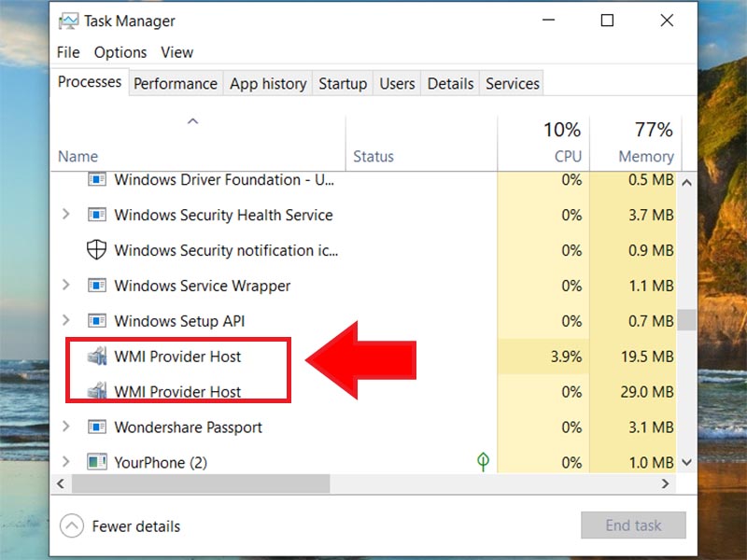Collapse view using Fewer details arrow
Viewport: 747px width, 560px height.
(x=72, y=526)
